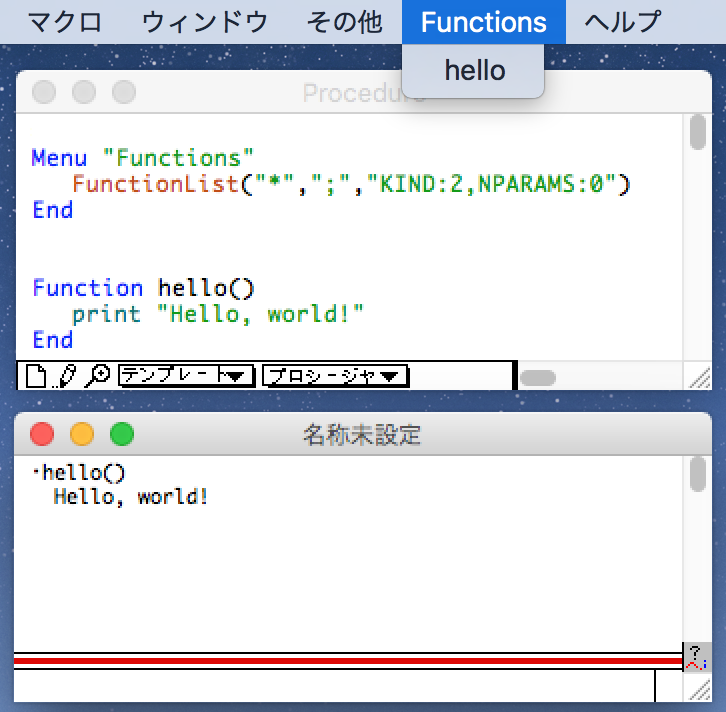The width and height of the screenshot is (726, 712).
Task: Click the vertical scrollbar thumb in 名称未設定 window
Action: coord(697,474)
